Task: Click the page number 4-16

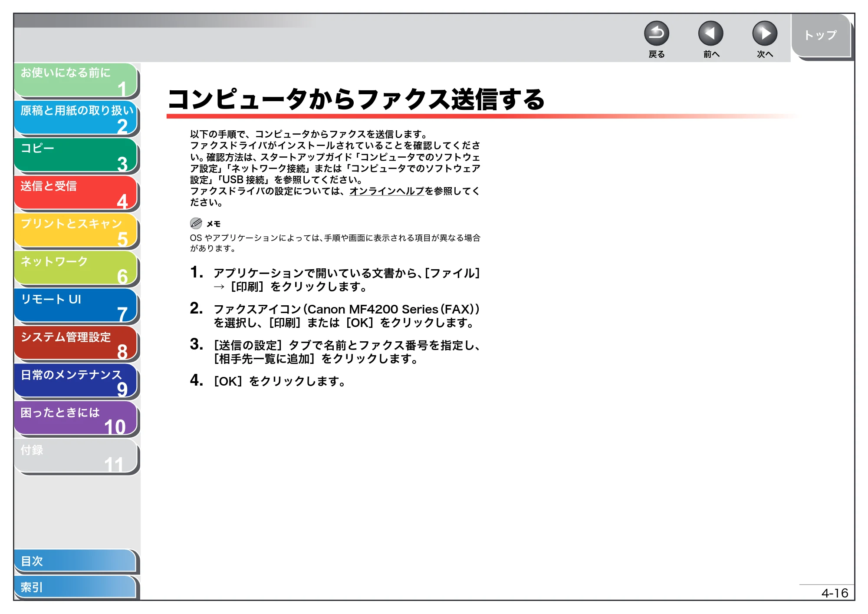Action: [835, 593]
